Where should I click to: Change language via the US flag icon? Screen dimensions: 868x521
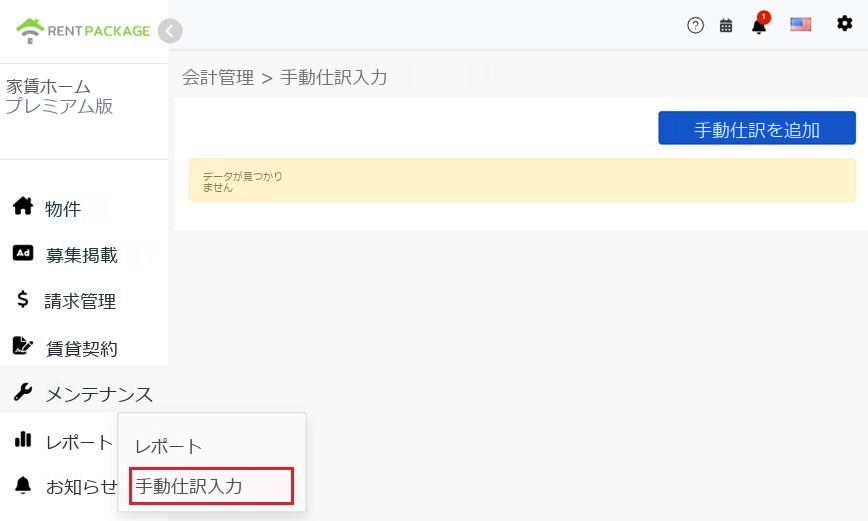click(x=800, y=24)
